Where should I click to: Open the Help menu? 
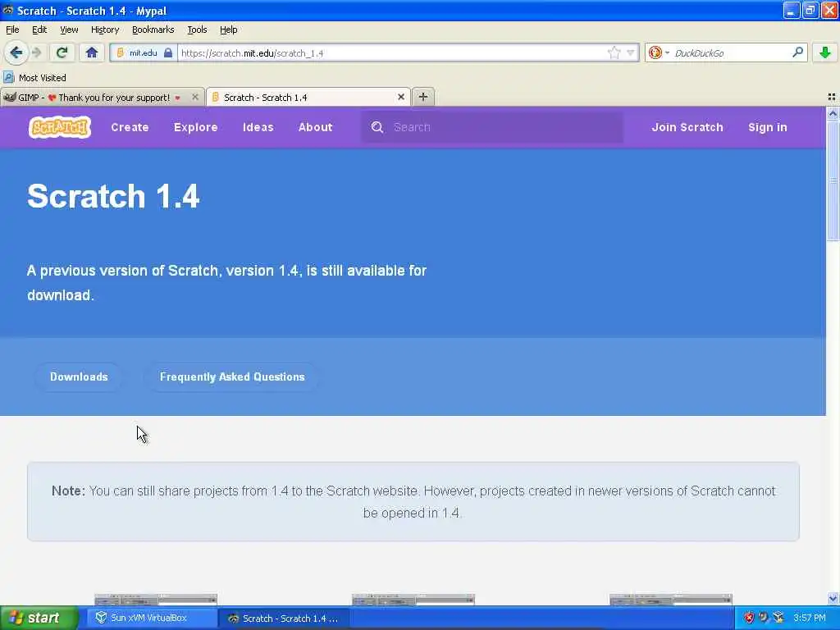(x=228, y=30)
